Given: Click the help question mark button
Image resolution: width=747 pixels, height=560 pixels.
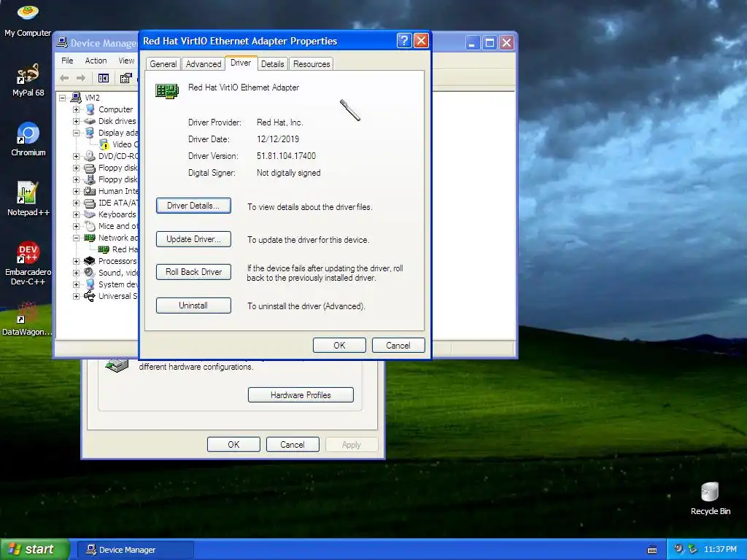Looking at the screenshot, I should 403,41.
